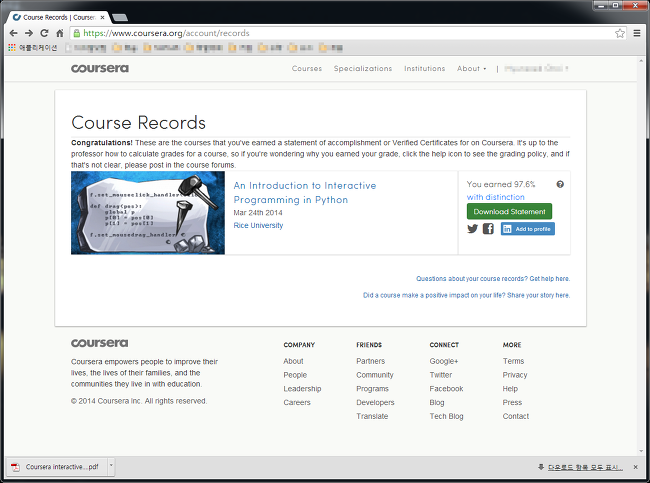Open footer Google+ link
Image resolution: width=650 pixels, height=483 pixels.
444,361
